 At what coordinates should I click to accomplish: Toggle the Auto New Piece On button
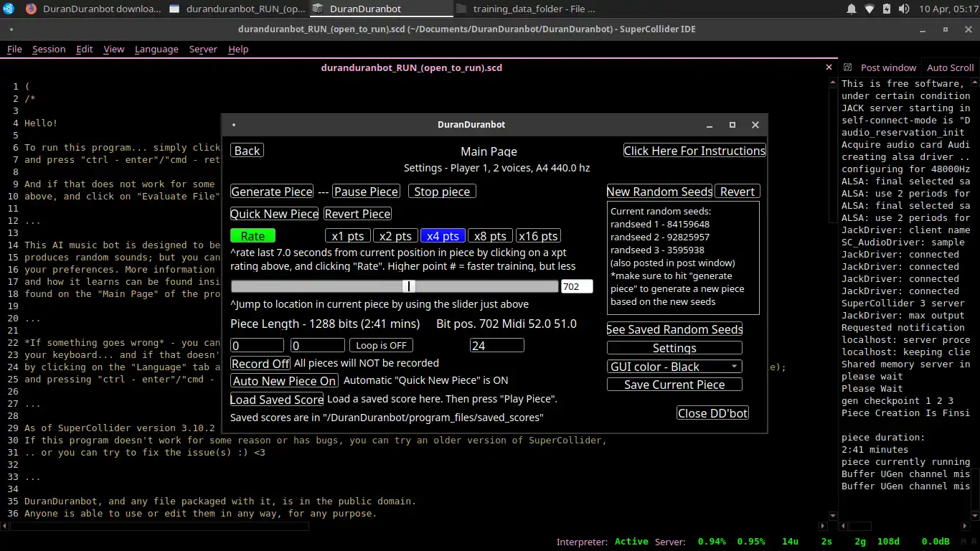click(284, 381)
